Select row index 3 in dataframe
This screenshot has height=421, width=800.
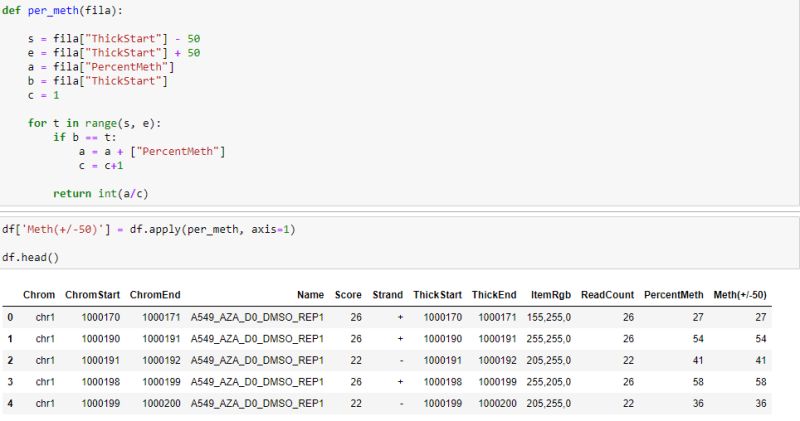[x=10, y=382]
